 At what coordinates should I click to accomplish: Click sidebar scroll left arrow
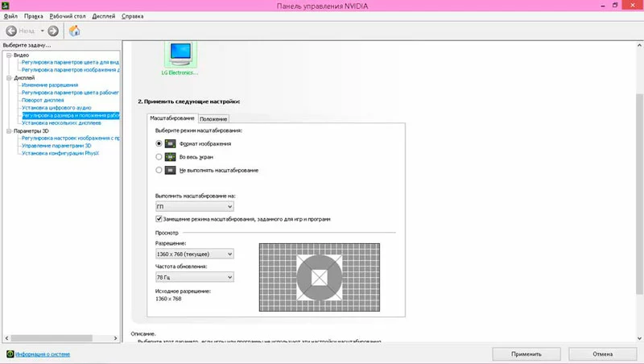coord(6,338)
